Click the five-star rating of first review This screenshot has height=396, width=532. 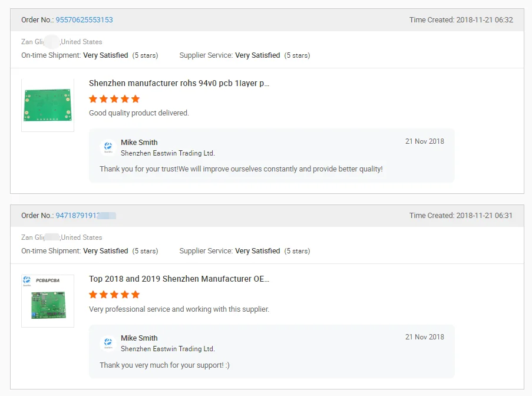[x=114, y=99]
